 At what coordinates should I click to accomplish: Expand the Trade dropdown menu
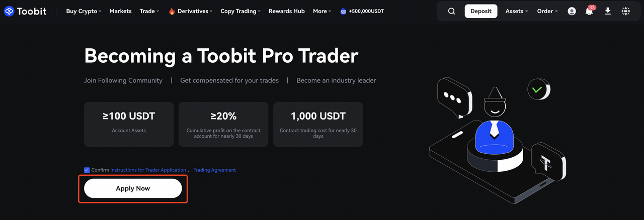149,11
